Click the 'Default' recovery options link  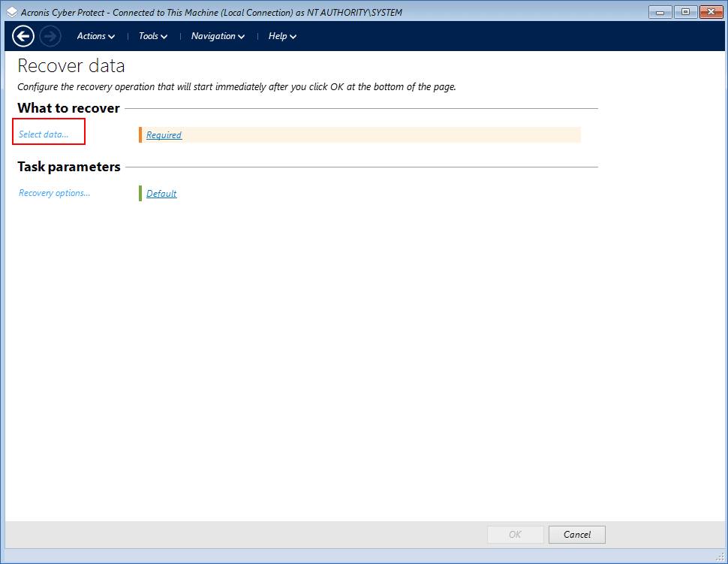161,194
